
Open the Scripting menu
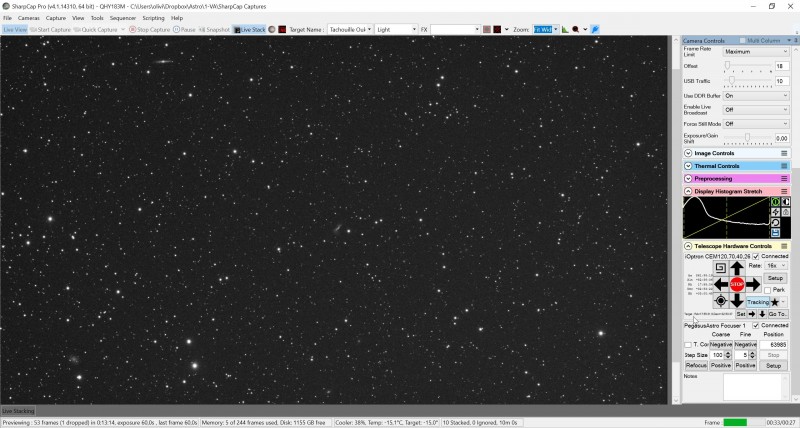click(x=153, y=18)
